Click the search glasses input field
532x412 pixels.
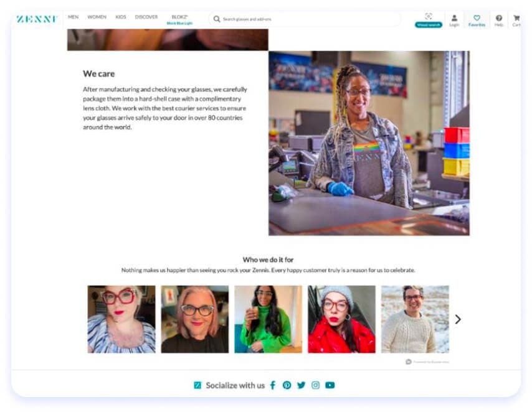305,19
